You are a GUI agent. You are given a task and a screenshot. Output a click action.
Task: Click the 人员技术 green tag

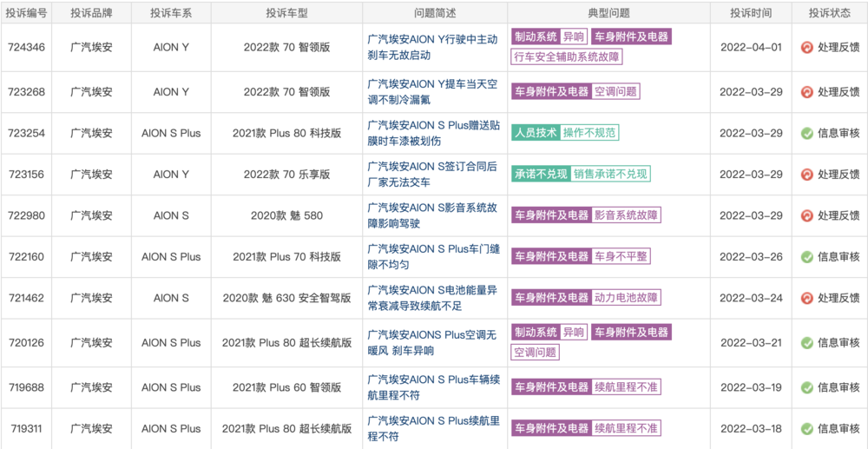(x=536, y=133)
